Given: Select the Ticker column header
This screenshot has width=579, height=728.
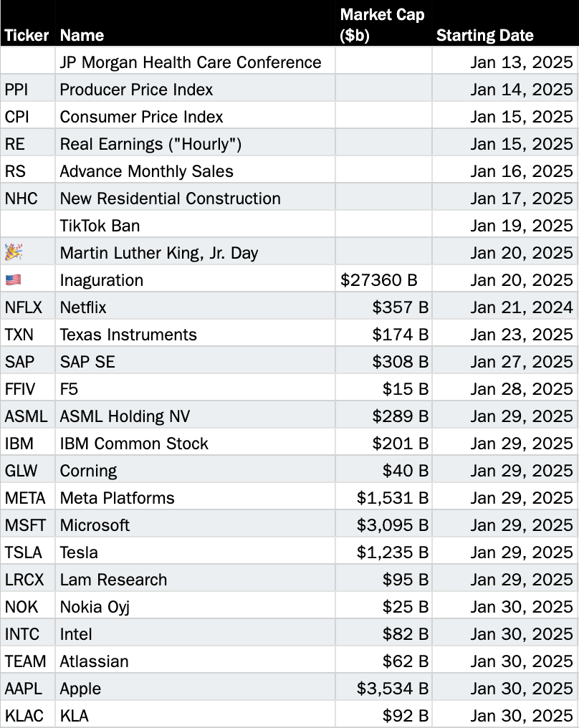Looking at the screenshot, I should pyautogui.click(x=27, y=35).
